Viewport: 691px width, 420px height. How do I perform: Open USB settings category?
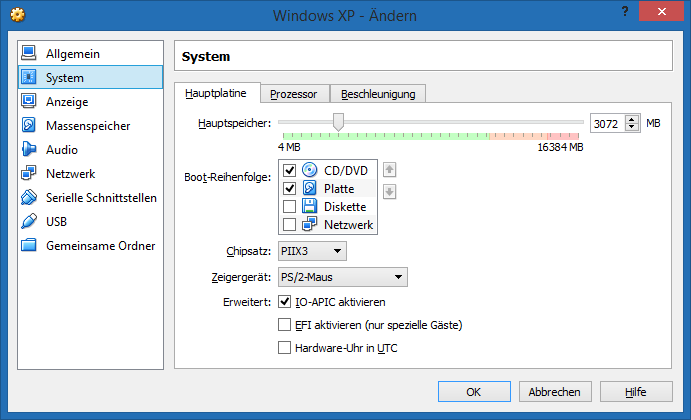(x=90, y=221)
